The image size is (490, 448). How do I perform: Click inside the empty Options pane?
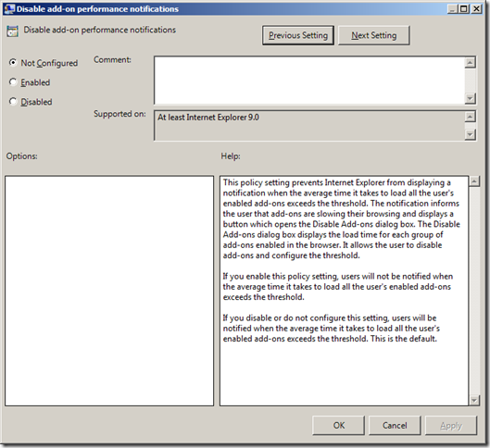pos(109,291)
